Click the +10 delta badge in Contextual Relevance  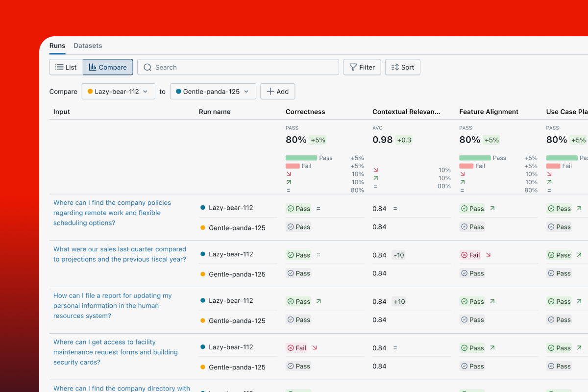pos(399,302)
